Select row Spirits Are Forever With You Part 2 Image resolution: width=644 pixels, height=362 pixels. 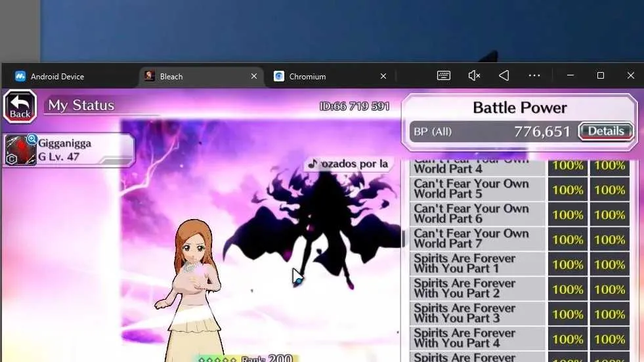519,289
